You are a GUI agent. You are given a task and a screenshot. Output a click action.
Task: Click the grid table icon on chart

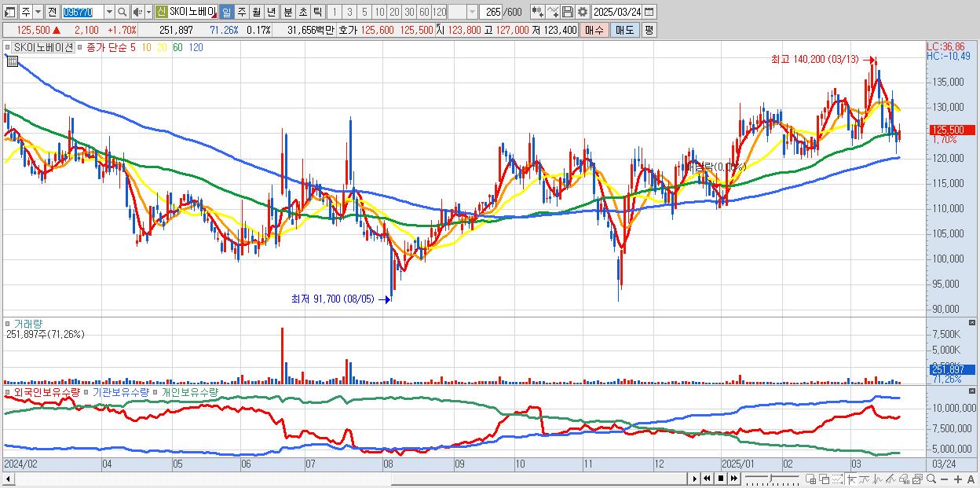(12, 61)
